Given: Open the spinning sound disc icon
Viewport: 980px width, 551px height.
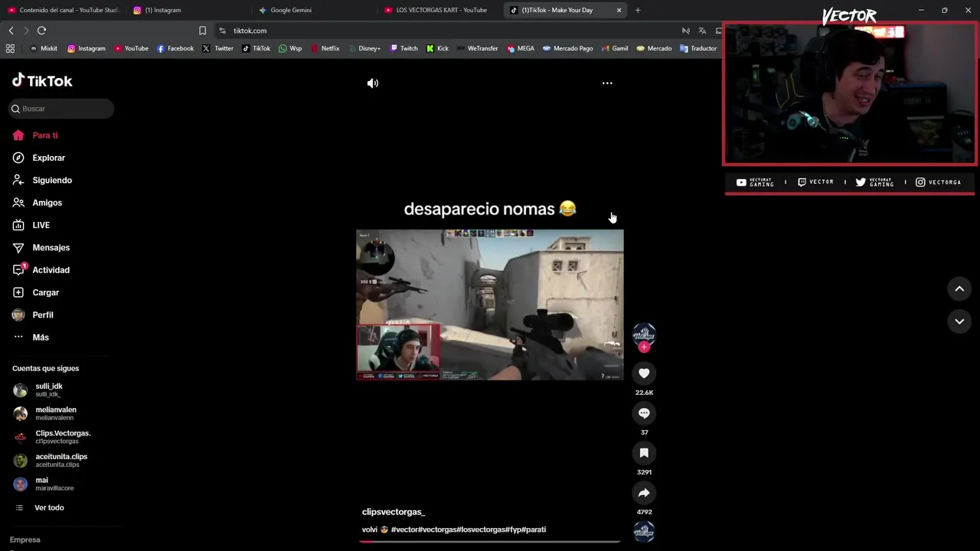Looking at the screenshot, I should pyautogui.click(x=644, y=531).
